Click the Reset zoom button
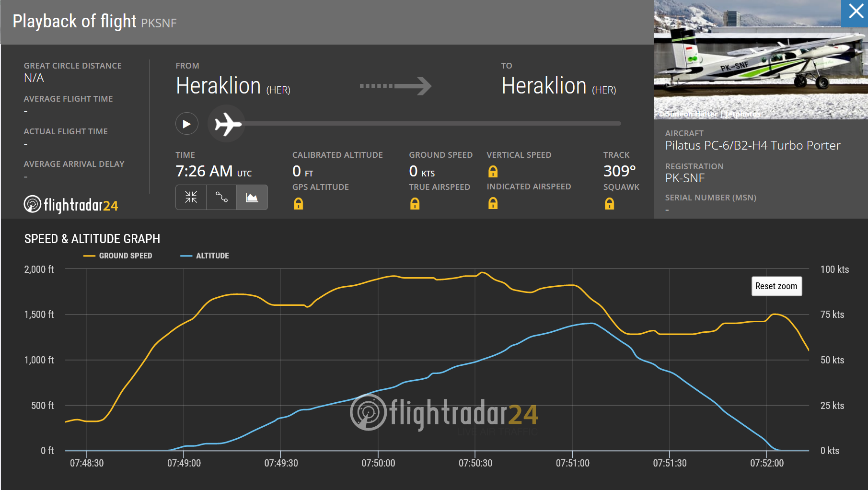This screenshot has width=868, height=490. click(x=776, y=286)
